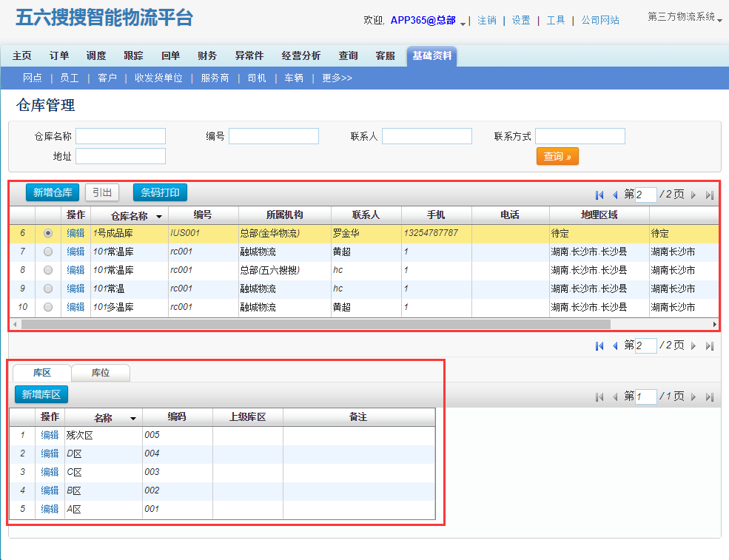Expand 名称 column dropdown in 库区 table

pyautogui.click(x=133, y=419)
